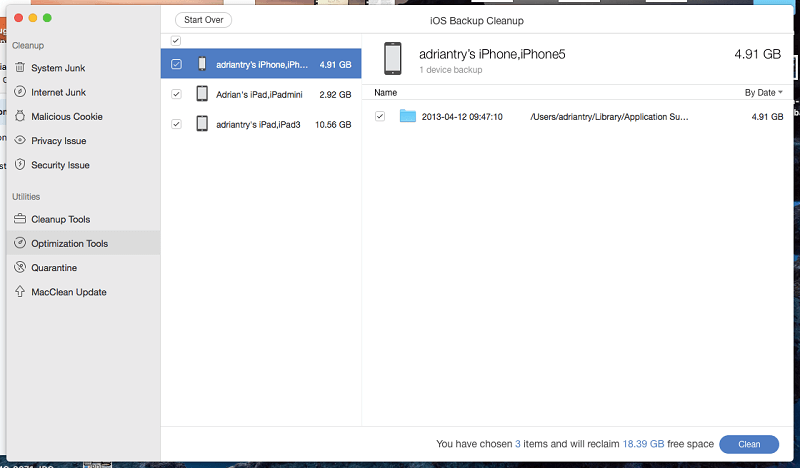The image size is (800, 468).
Task: Toggle the select-all checkbox above device list
Action: (x=176, y=40)
